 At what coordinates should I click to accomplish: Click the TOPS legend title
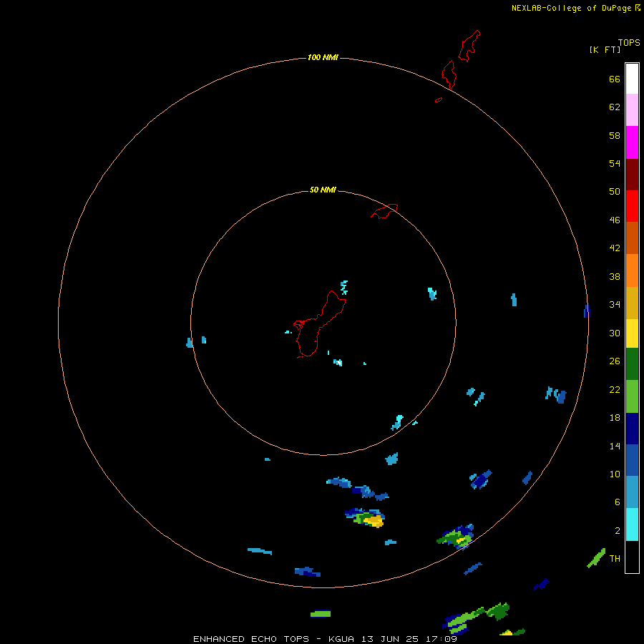[x=629, y=42]
